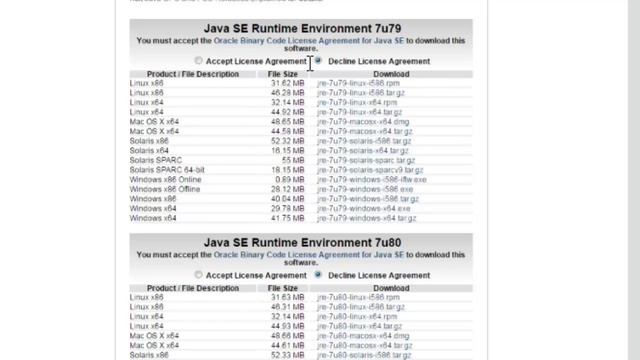The width and height of the screenshot is (640, 360).
Task: Download jre-7u79-windows-x64.tar.gz
Action: [367, 218]
